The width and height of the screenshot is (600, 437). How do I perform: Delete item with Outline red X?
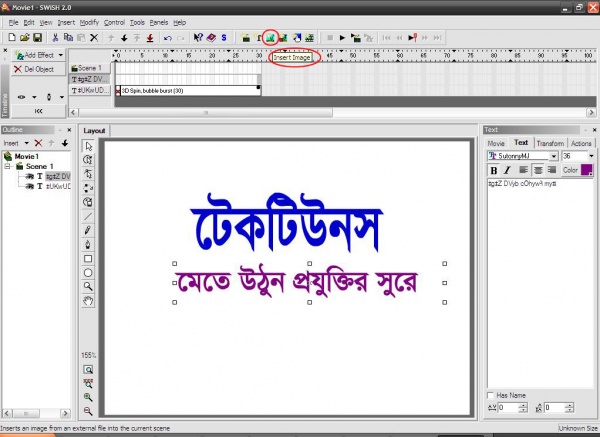pos(38,143)
